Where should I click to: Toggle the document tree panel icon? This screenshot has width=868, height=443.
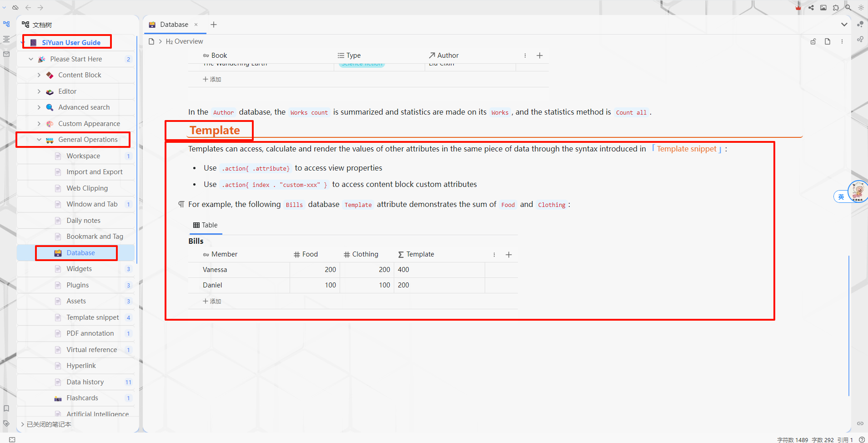pos(6,24)
